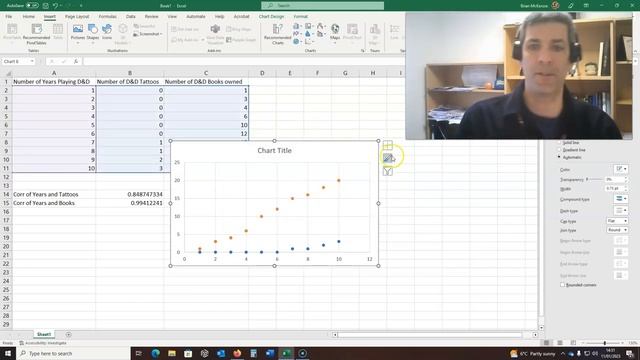Click the Width value field

tap(614, 189)
